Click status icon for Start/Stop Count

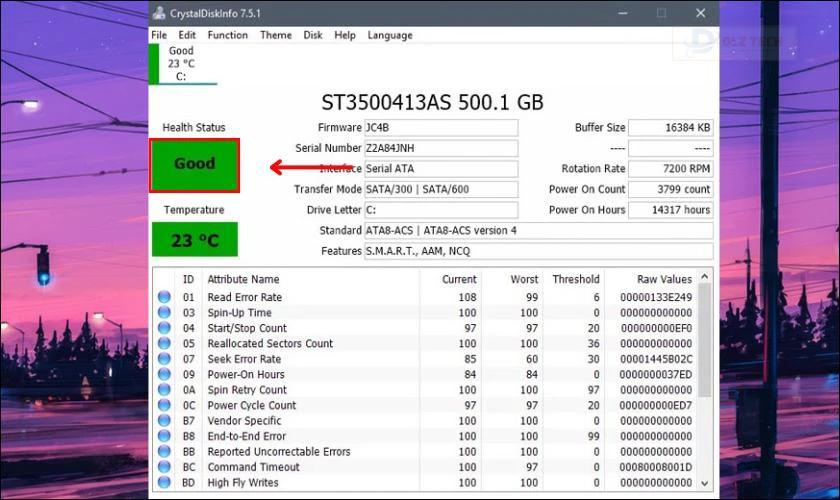pos(164,328)
